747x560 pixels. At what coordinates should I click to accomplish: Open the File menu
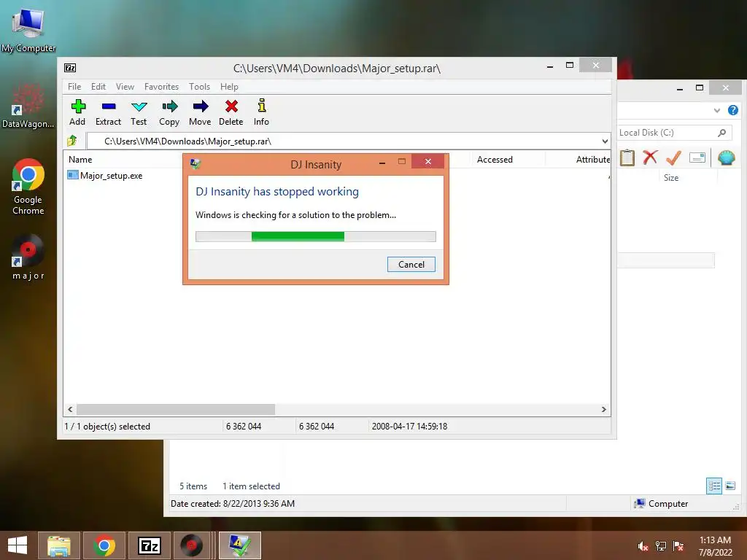74,87
